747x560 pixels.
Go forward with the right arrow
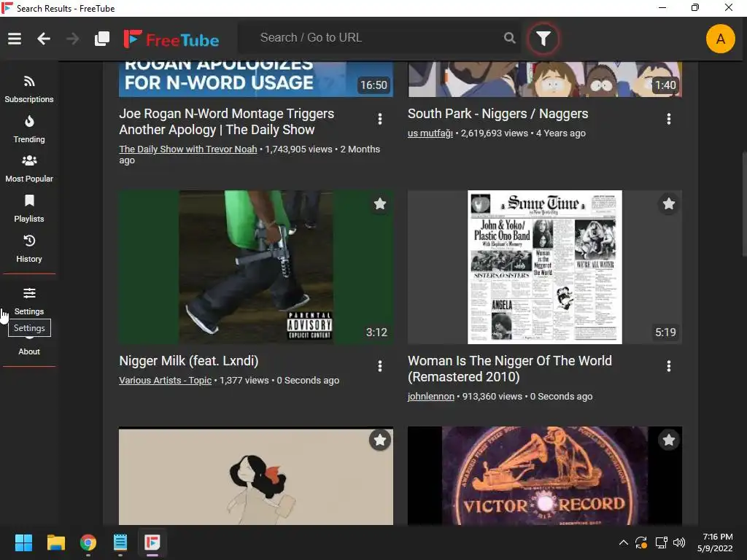[x=72, y=39]
